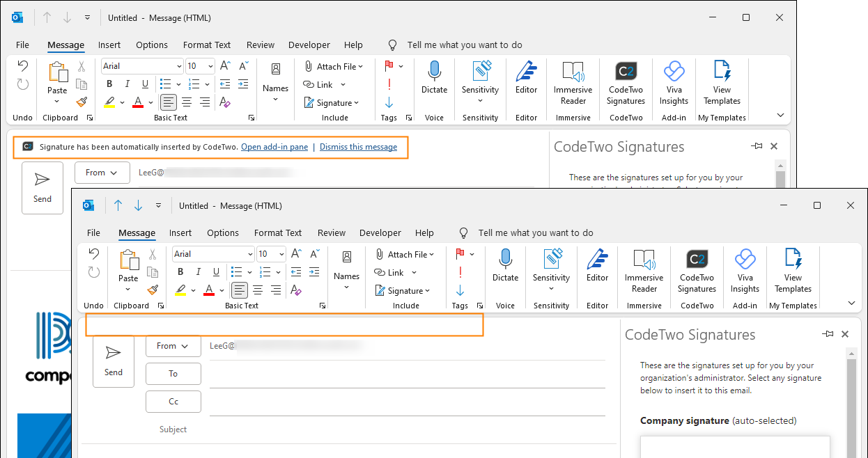Select Align Right in front window

(276, 290)
